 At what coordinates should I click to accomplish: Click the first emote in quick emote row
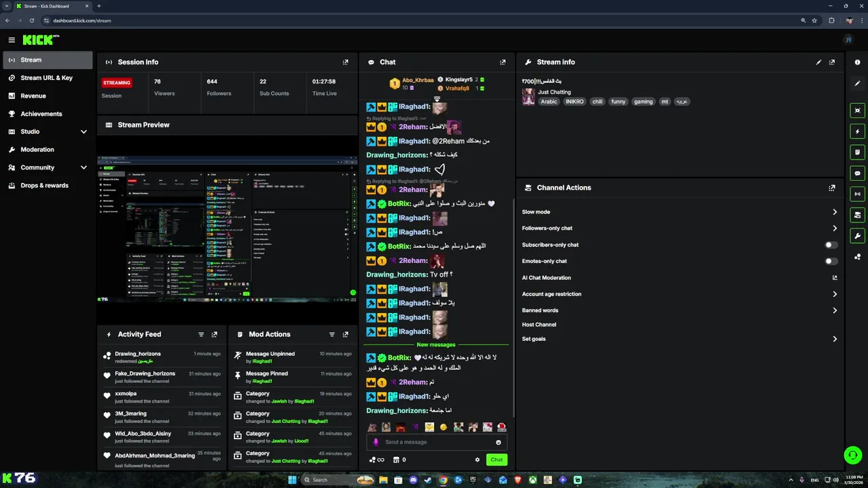point(372,427)
